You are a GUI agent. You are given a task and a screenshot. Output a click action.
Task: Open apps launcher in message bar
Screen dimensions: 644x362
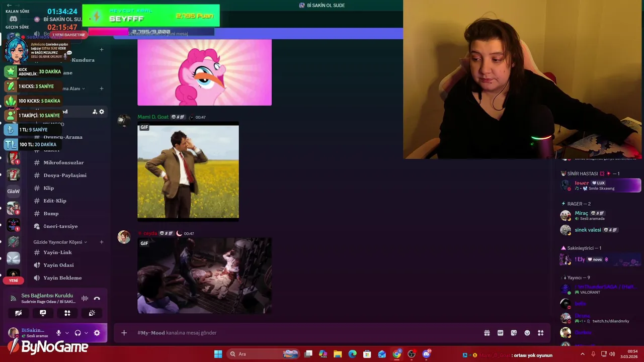541,333
